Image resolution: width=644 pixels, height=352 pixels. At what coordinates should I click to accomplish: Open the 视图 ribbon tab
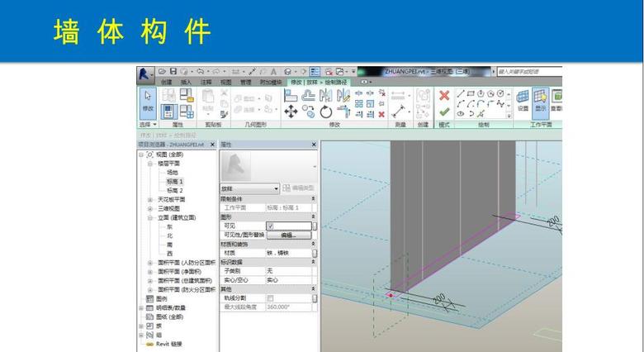(x=225, y=83)
